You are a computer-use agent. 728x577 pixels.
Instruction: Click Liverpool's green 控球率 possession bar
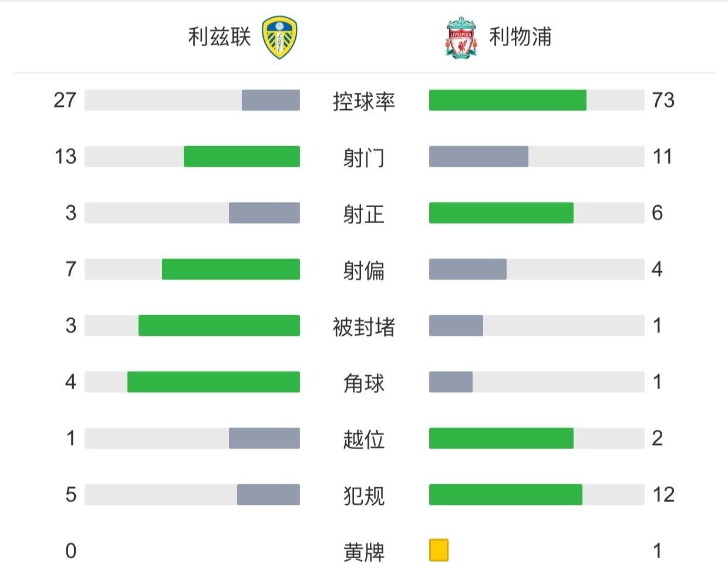[x=507, y=100]
